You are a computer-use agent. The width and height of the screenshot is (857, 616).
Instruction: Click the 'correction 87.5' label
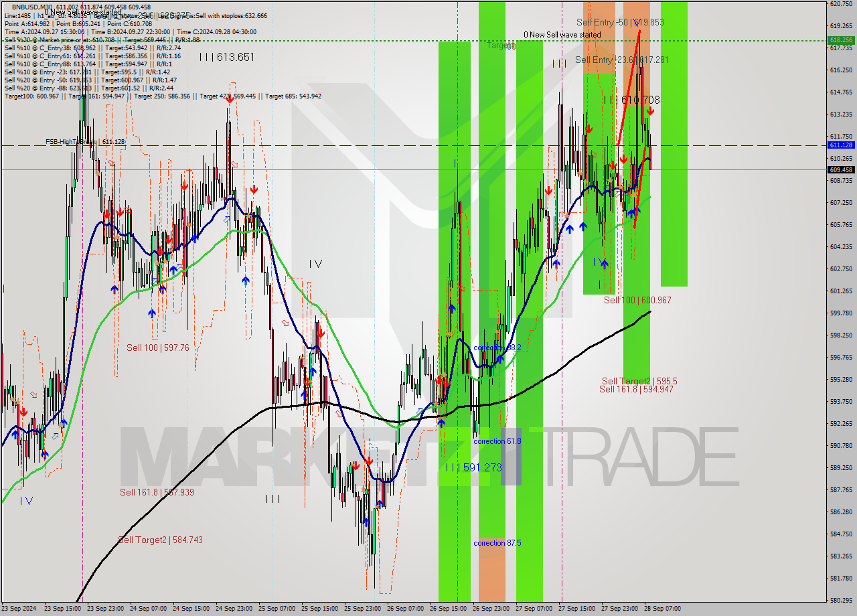pyautogui.click(x=497, y=543)
